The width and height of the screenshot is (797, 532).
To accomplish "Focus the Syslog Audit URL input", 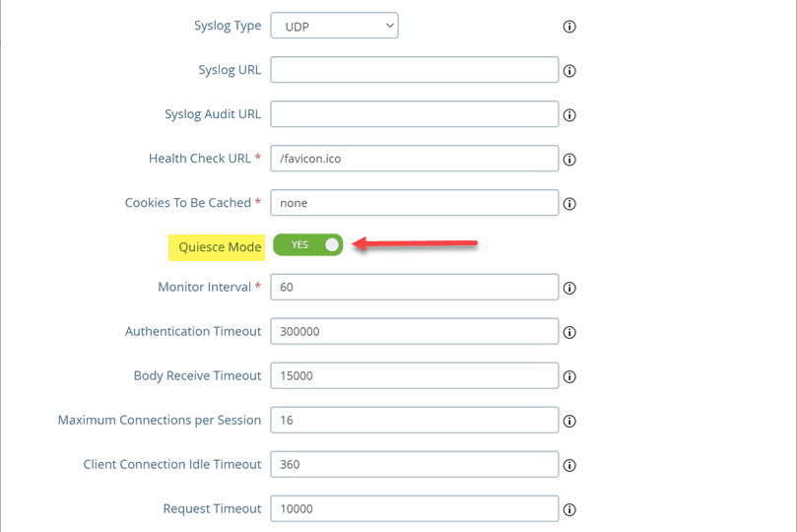I will tap(414, 114).
